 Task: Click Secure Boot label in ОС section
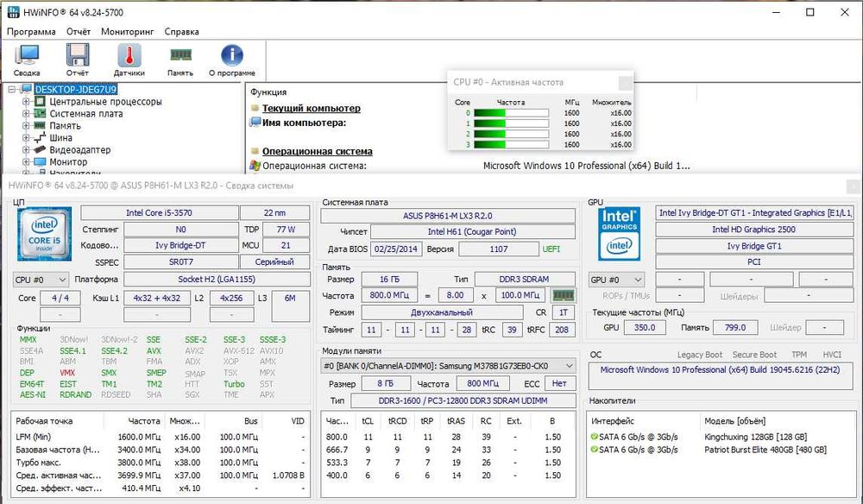coord(754,355)
